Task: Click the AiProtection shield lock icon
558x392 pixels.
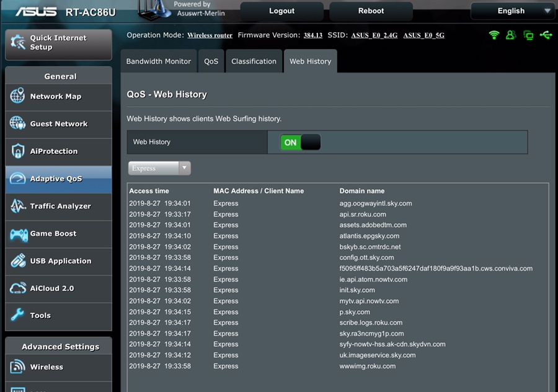Action: [x=18, y=151]
